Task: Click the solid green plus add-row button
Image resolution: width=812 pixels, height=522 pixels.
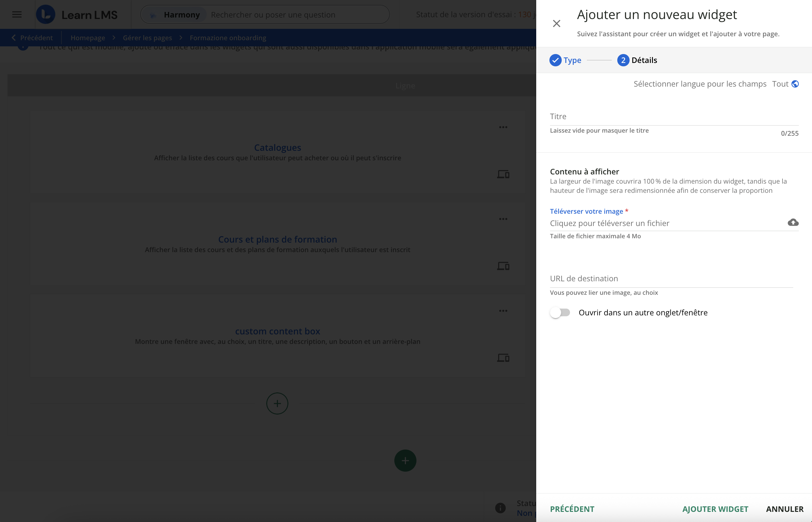Action: click(x=405, y=461)
